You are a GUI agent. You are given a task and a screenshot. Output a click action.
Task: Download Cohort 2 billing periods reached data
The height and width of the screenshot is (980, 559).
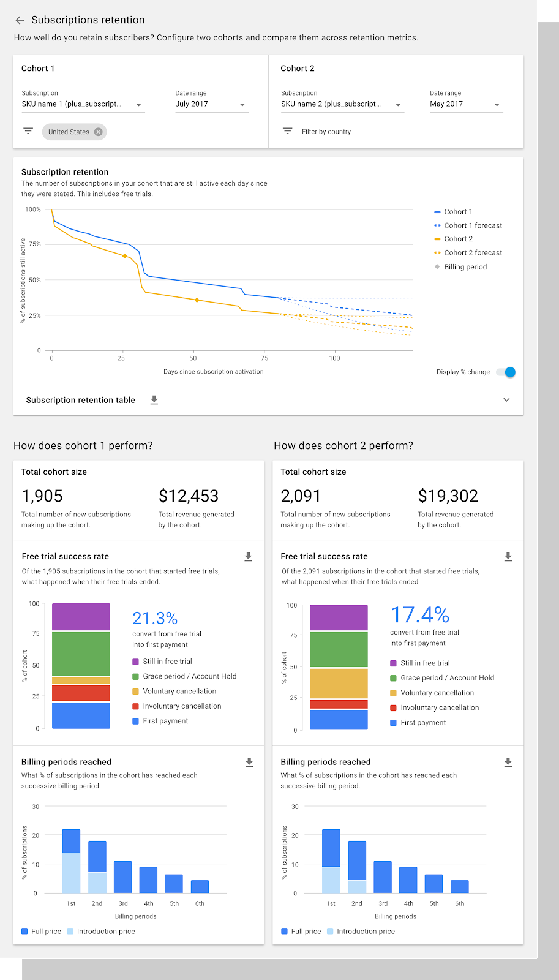click(x=508, y=763)
